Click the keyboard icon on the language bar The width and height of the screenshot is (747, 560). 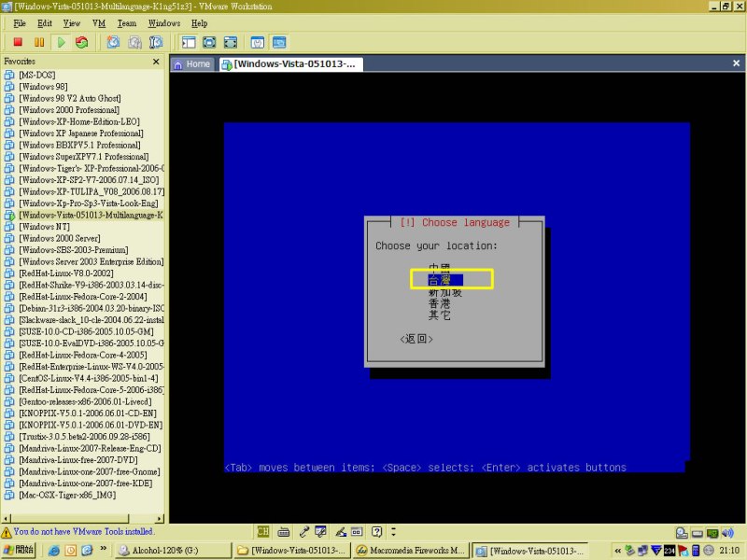(284, 531)
